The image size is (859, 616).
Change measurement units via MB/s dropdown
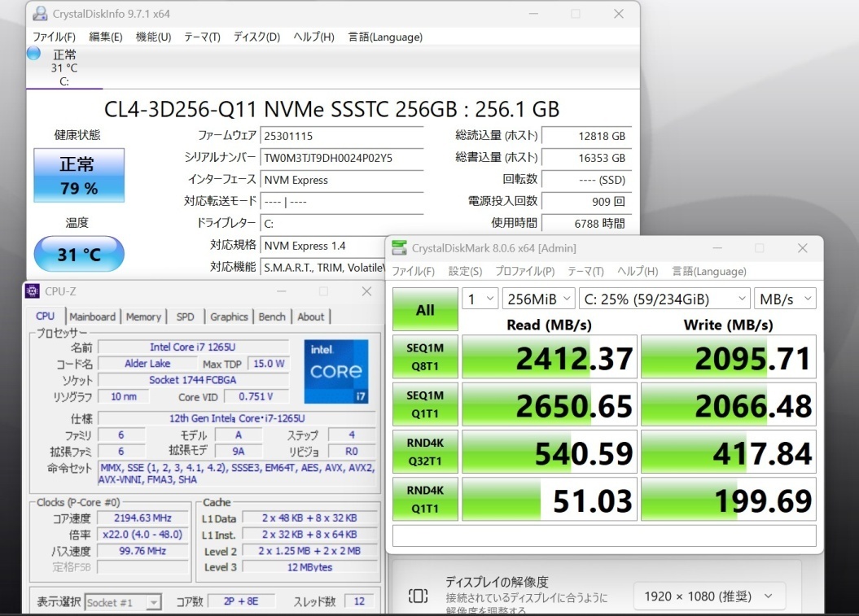[x=784, y=299]
